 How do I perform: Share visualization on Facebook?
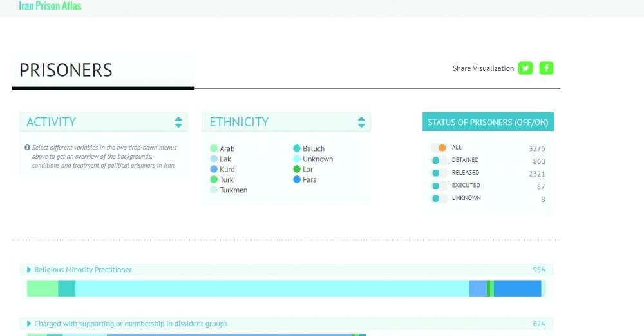click(x=546, y=68)
